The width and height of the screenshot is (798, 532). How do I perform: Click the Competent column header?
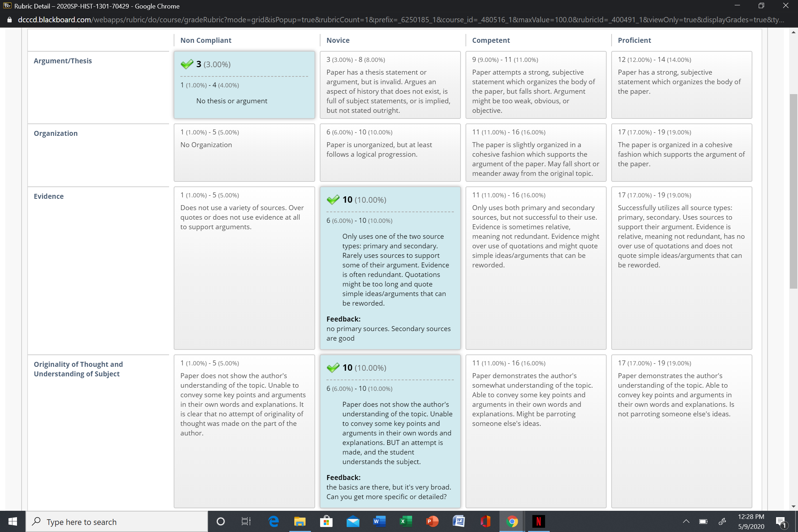click(x=491, y=40)
